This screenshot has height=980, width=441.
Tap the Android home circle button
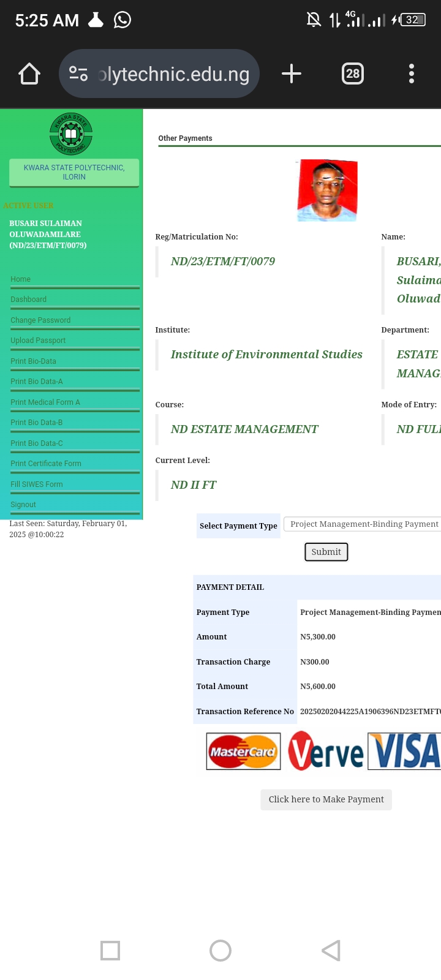pyautogui.click(x=221, y=951)
